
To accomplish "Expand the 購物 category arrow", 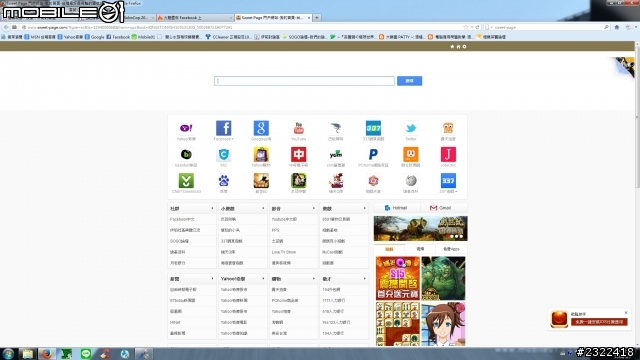I will click(x=313, y=279).
